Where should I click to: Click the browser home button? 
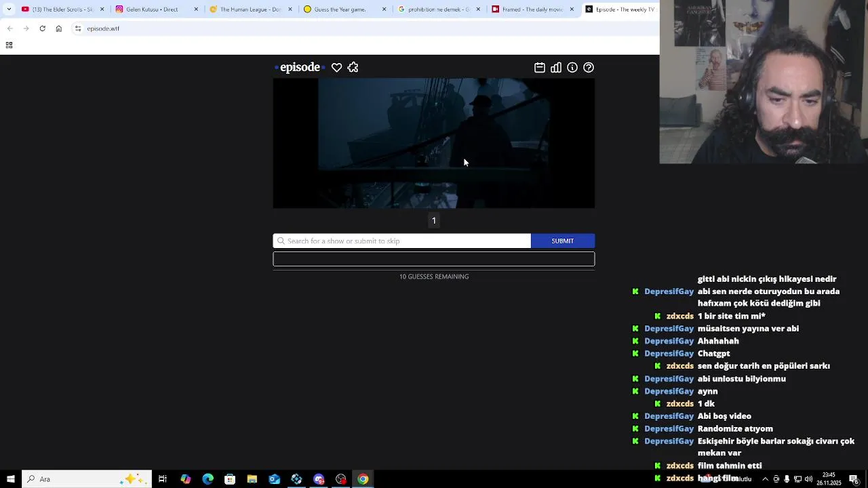pos(58,28)
